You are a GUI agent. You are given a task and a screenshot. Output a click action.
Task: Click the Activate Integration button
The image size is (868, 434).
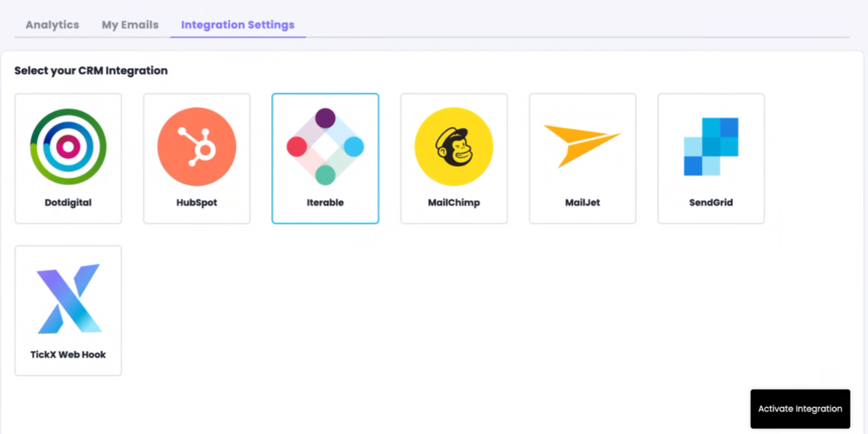click(x=800, y=409)
